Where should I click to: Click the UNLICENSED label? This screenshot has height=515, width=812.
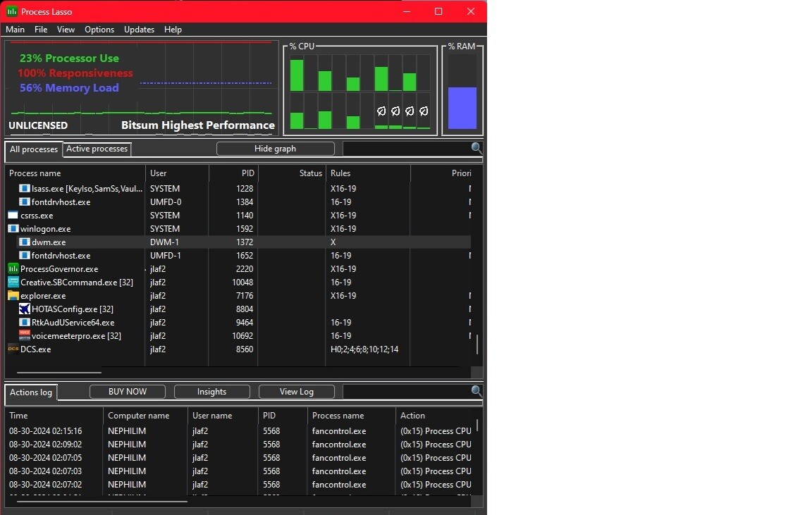(38, 125)
